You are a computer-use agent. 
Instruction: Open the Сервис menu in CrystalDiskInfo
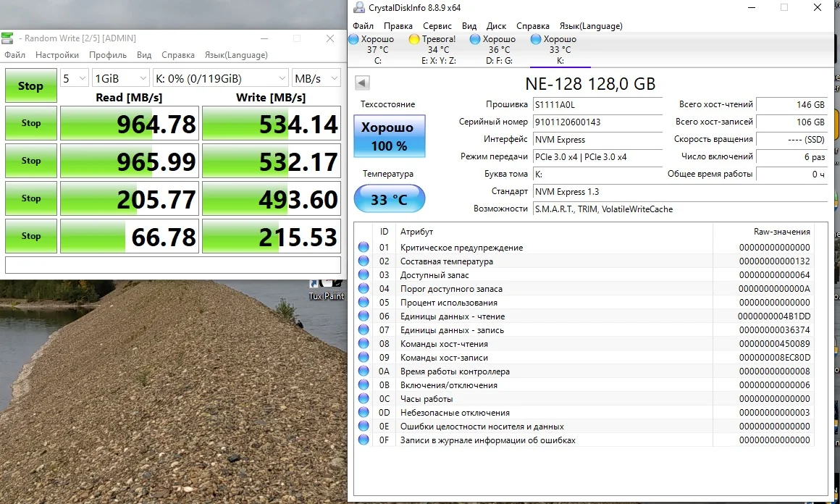(x=437, y=26)
